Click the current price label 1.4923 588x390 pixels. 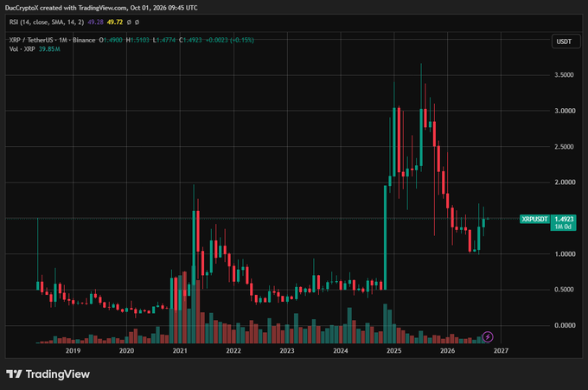pos(564,219)
